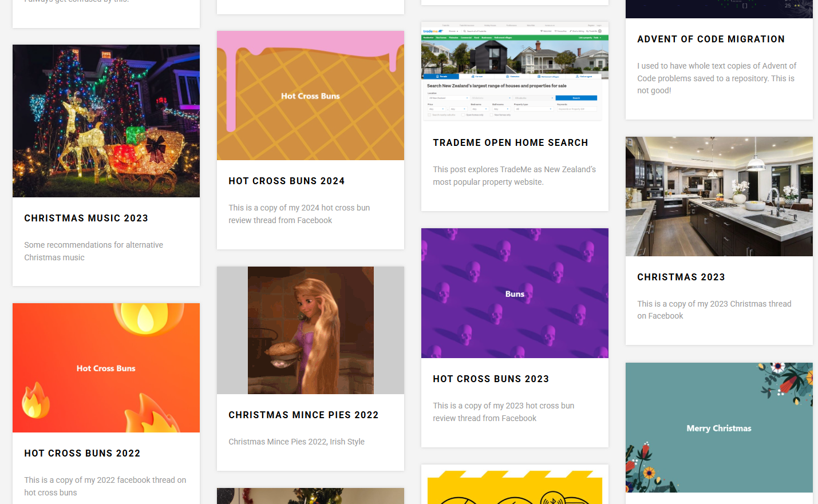
Task: Click the 'Christmas Music 2023' post title
Action: (x=86, y=218)
